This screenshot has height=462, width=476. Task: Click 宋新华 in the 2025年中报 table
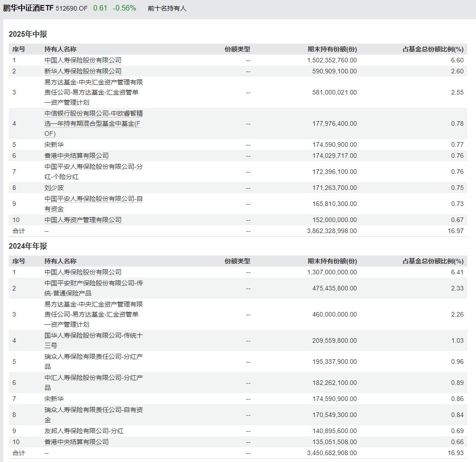pyautogui.click(x=54, y=145)
